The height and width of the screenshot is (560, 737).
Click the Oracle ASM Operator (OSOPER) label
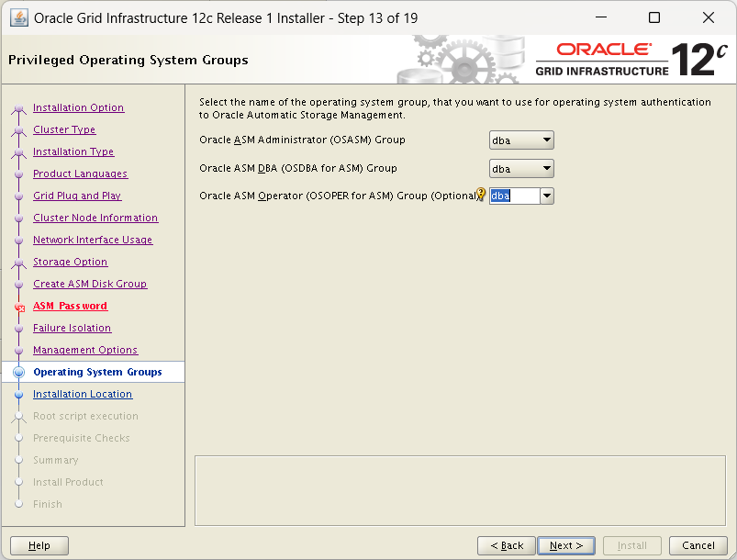[339, 196]
